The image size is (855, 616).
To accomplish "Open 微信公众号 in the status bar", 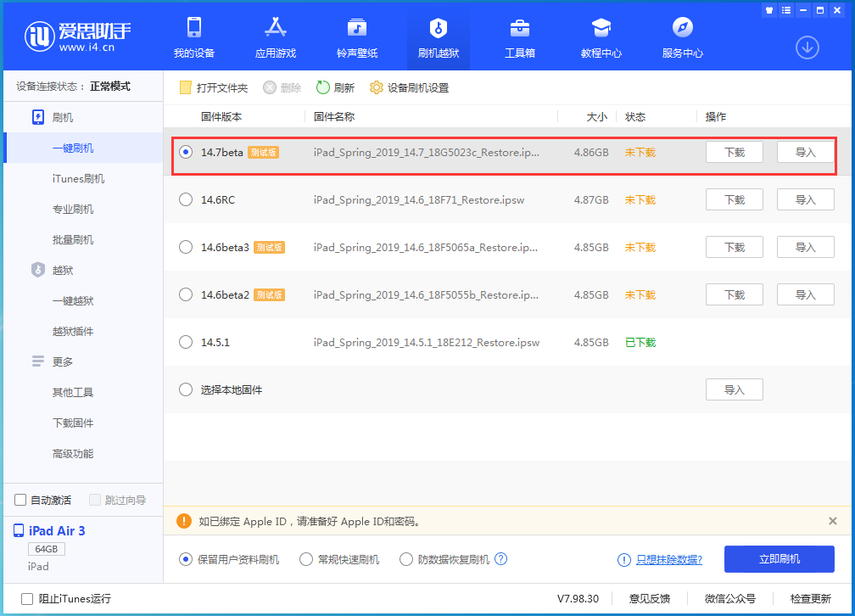I will point(730,599).
